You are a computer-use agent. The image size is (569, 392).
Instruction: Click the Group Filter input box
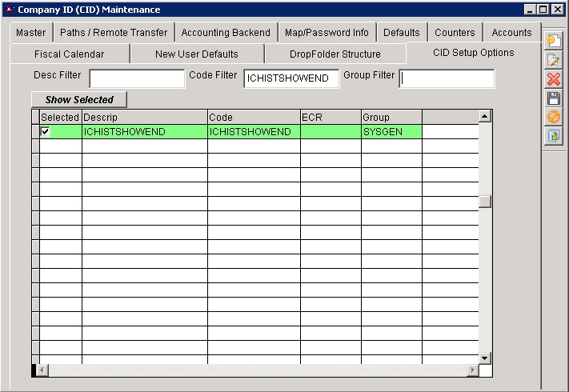click(447, 78)
